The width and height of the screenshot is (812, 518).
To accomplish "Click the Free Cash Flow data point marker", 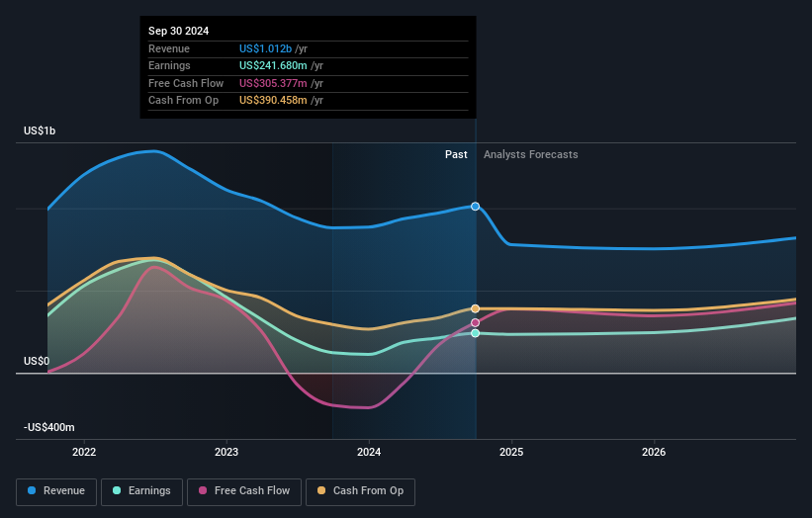I will pos(475,323).
